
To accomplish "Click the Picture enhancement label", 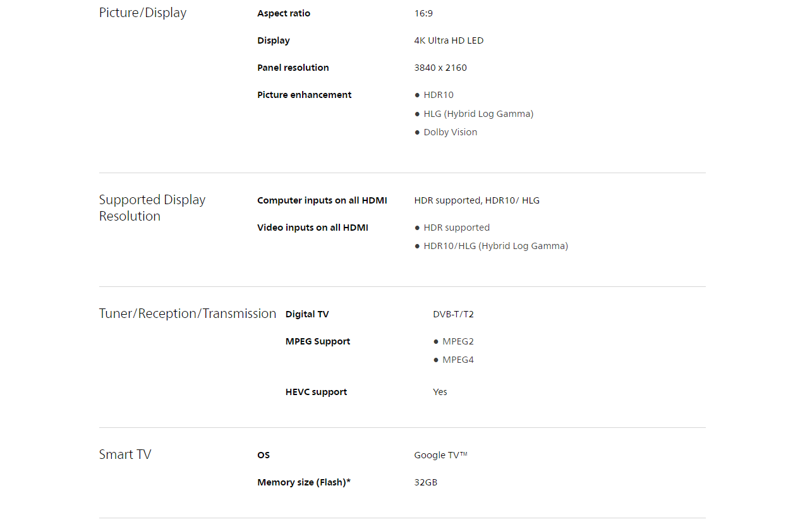I will point(305,95).
